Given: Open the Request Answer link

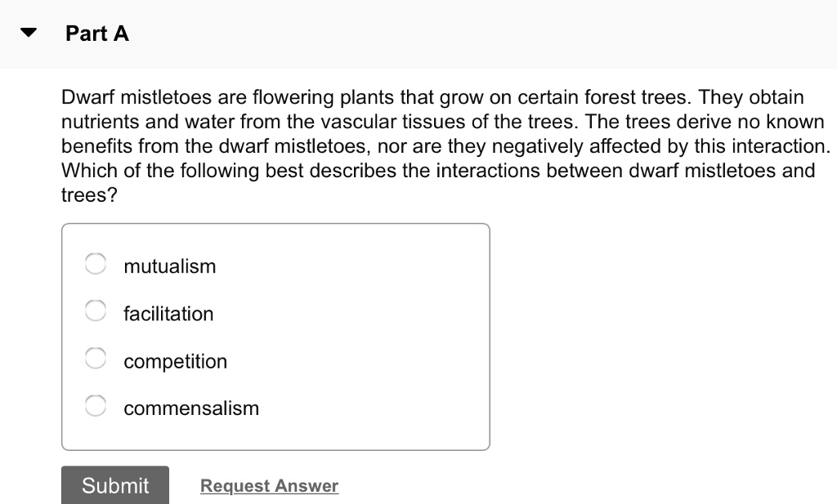Looking at the screenshot, I should (x=269, y=485).
